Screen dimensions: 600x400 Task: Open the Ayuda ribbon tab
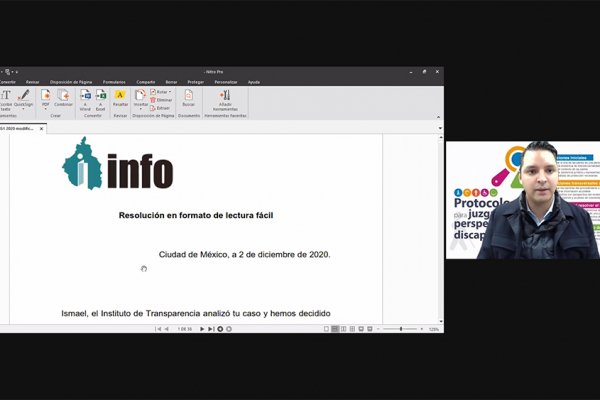(x=254, y=82)
